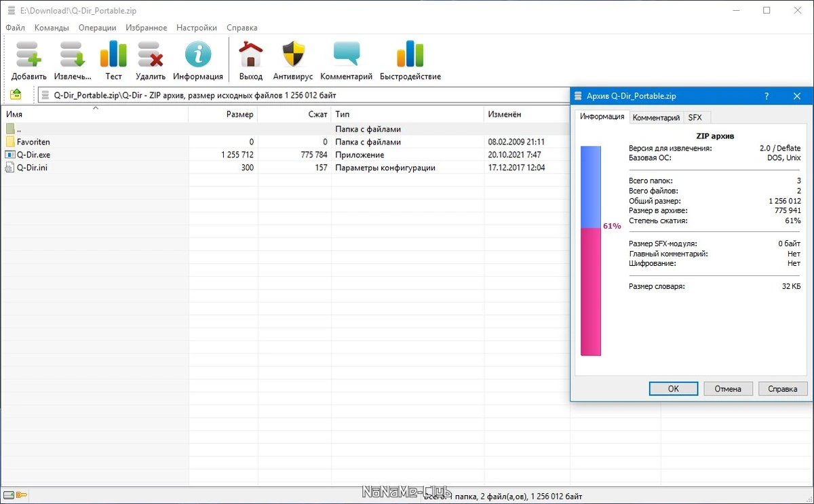The width and height of the screenshot is (814, 504).
Task: Select the Favoriten folder
Action: pos(33,142)
